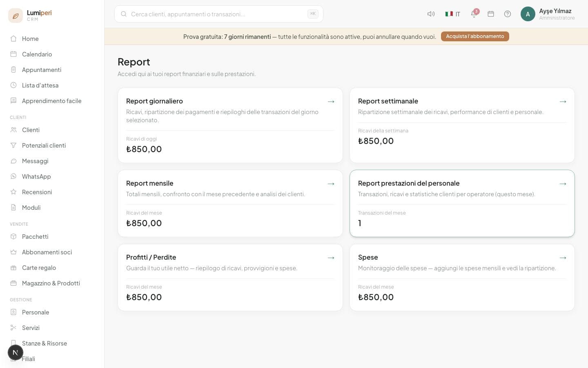The image size is (588, 368).
Task: Click the crown icon for Abbonamenti soci
Action: click(13, 252)
